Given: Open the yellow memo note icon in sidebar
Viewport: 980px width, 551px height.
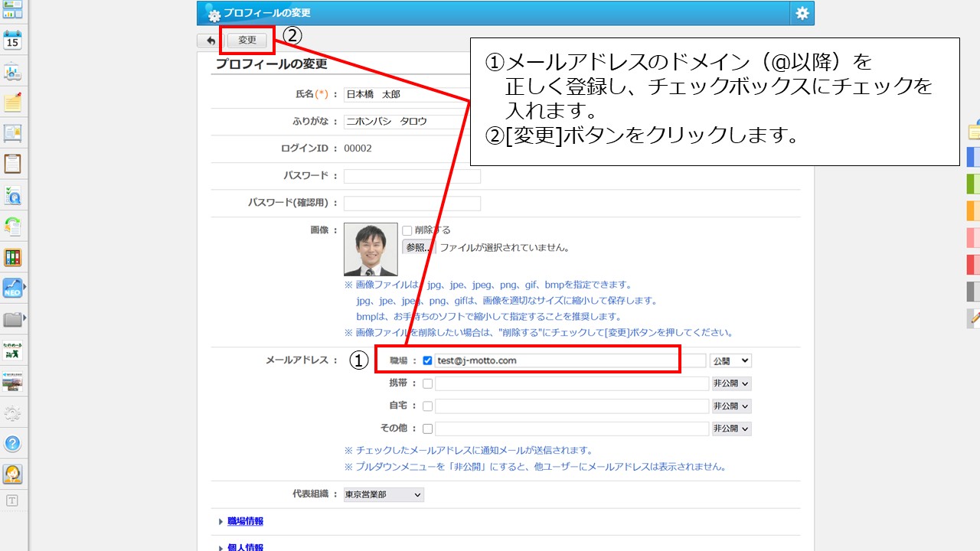Looking at the screenshot, I should 11,102.
